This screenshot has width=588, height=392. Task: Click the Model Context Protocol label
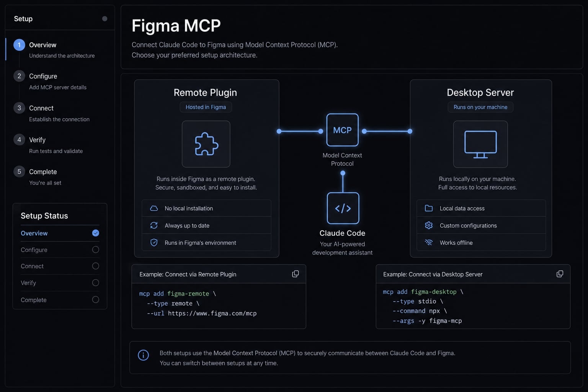point(342,159)
